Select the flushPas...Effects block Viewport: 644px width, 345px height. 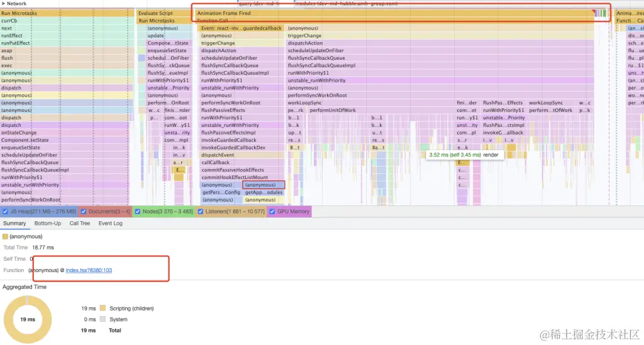502,103
